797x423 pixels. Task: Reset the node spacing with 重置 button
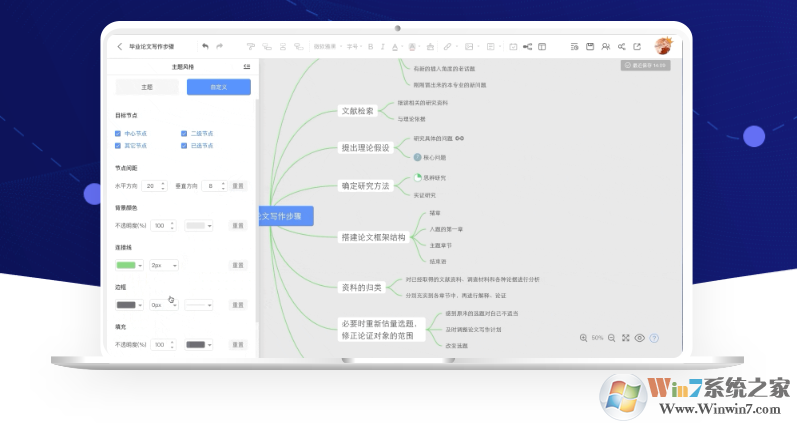coord(238,186)
